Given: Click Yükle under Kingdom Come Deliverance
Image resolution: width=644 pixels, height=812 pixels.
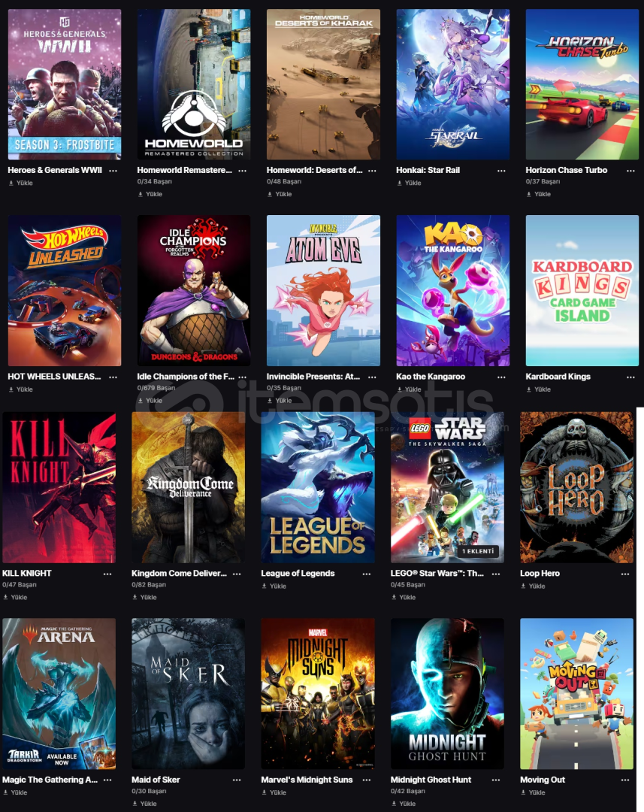Looking at the screenshot, I should (x=144, y=597).
